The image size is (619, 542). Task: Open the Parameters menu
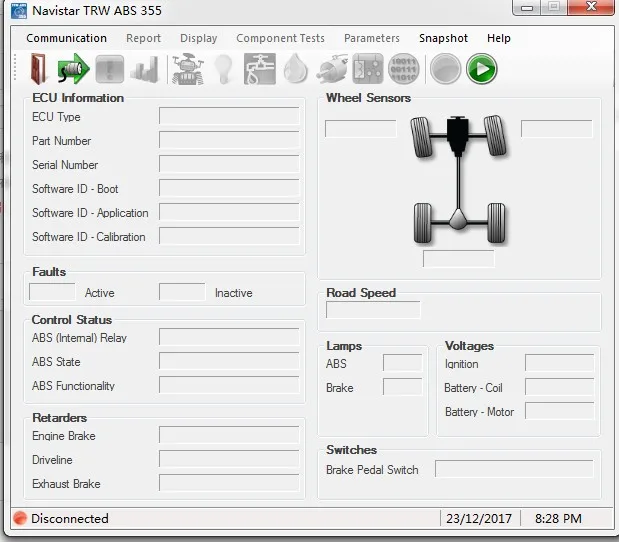coord(372,38)
